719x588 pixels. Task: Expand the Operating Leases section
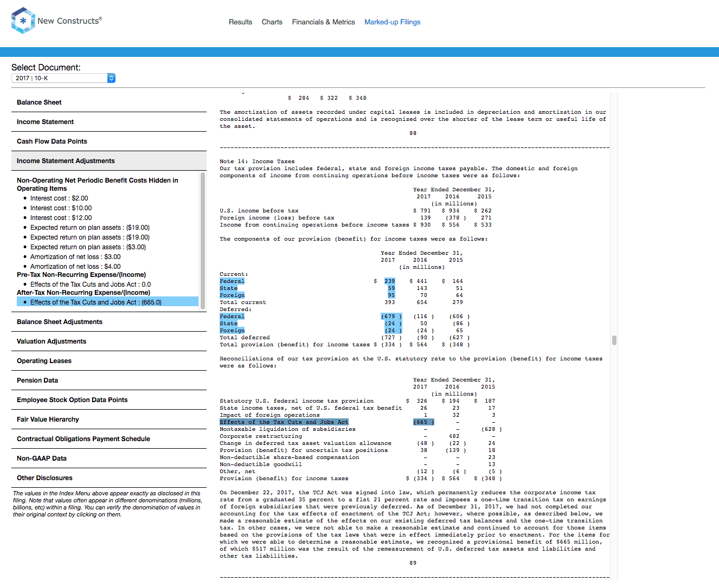tap(109, 361)
